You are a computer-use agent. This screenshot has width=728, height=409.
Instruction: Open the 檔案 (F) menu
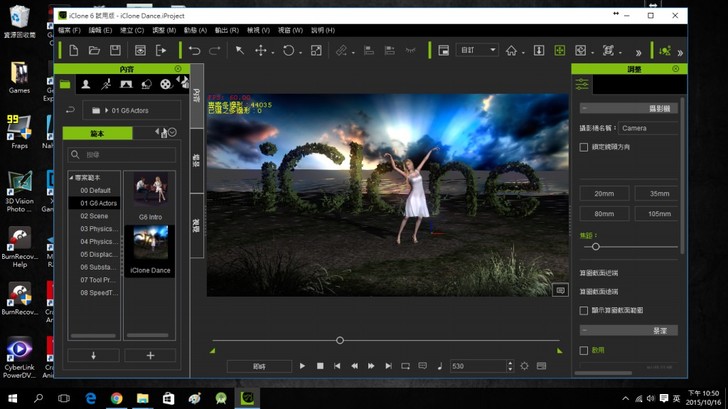[x=69, y=30]
